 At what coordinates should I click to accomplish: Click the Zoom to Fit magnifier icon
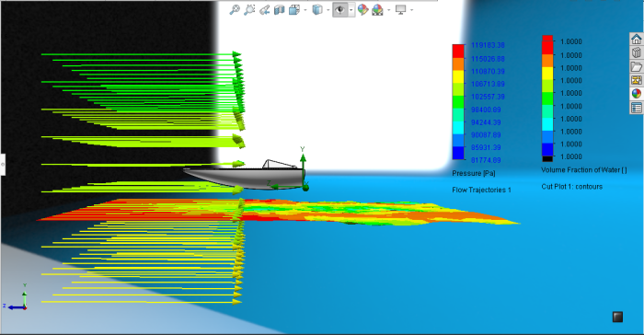point(234,9)
